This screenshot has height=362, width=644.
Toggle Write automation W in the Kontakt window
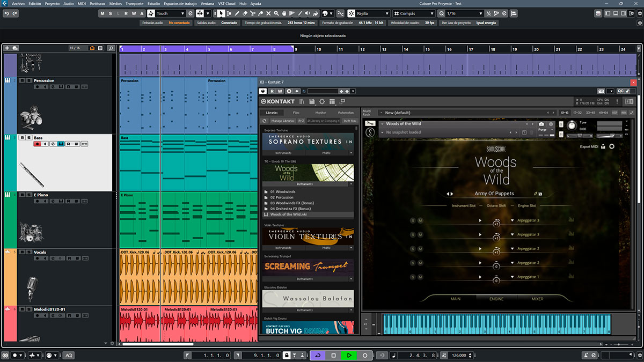(280, 91)
